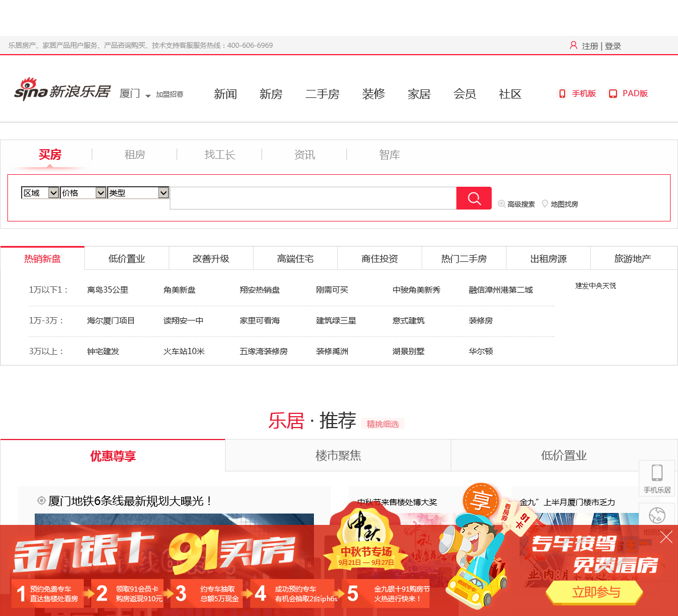
Task: Switch to the 优惠尊享 recommendation tab
Action: click(x=113, y=455)
